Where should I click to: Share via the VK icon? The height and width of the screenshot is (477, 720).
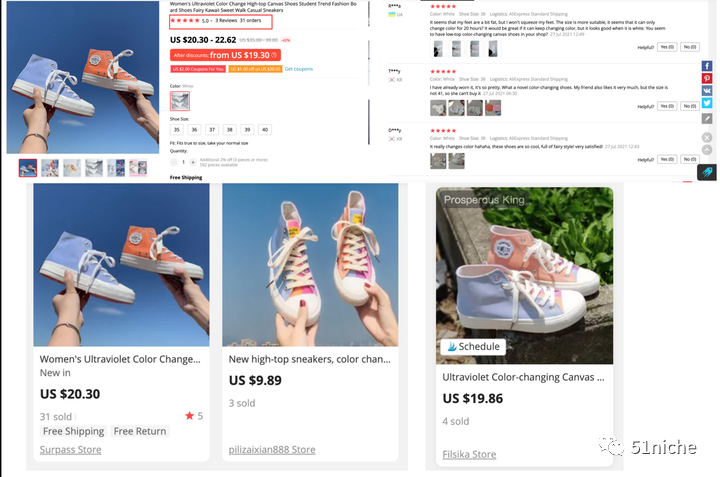[x=707, y=91]
